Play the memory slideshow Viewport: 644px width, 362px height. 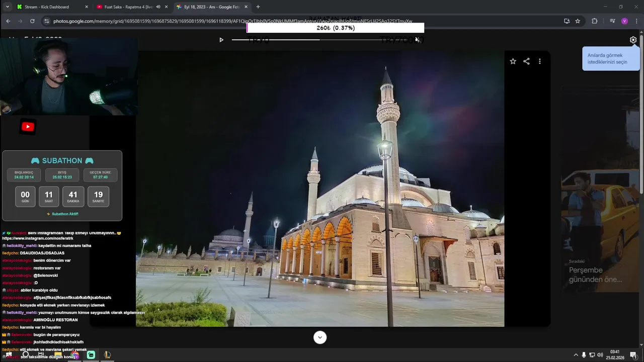221,40
